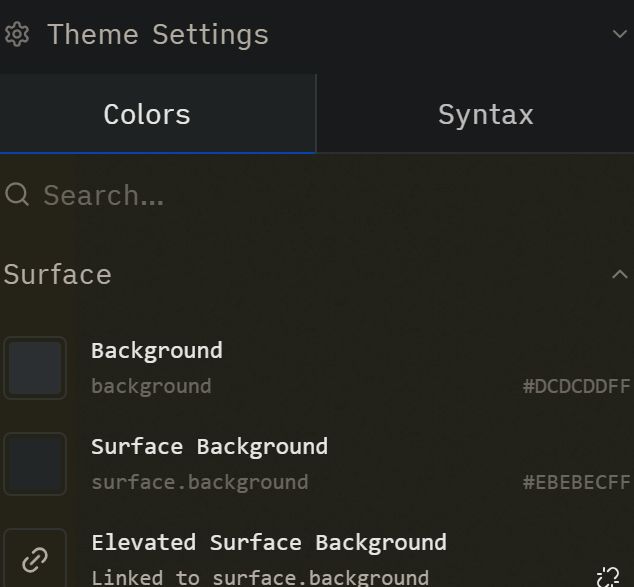The width and height of the screenshot is (634, 587).
Task: Click the search magnifier icon
Action: [17, 194]
